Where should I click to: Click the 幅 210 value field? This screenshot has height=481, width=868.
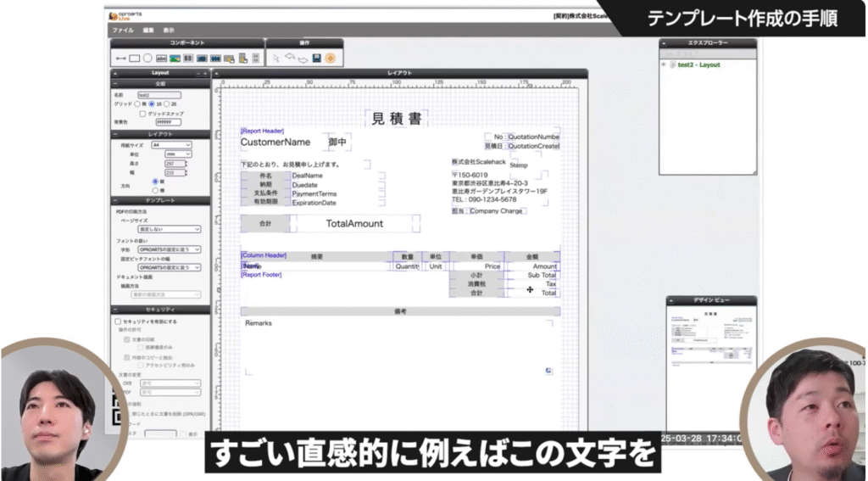tap(175, 172)
